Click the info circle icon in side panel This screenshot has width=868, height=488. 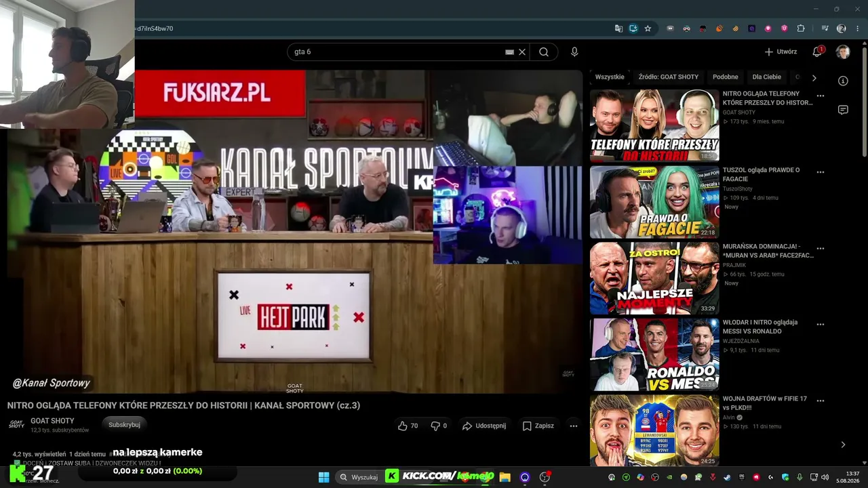coord(843,81)
